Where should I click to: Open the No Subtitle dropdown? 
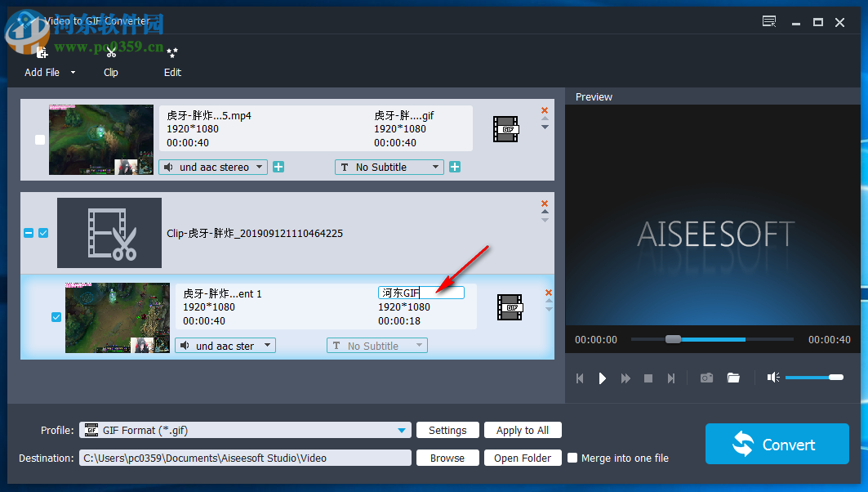pos(389,167)
